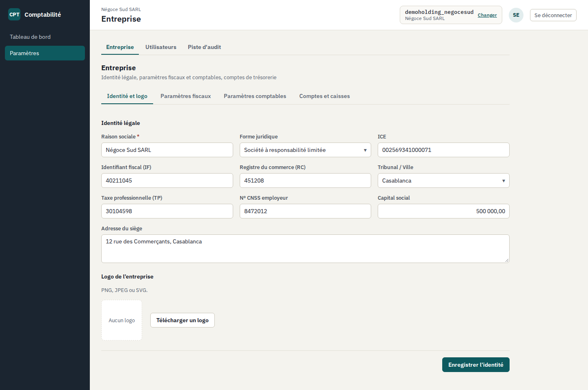
Task: Open Paramètres comptables sub-tab
Action: pos(255,96)
